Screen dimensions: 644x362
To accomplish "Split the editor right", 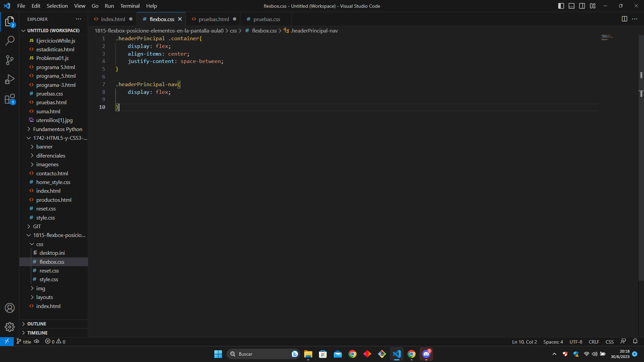I will point(624,19).
